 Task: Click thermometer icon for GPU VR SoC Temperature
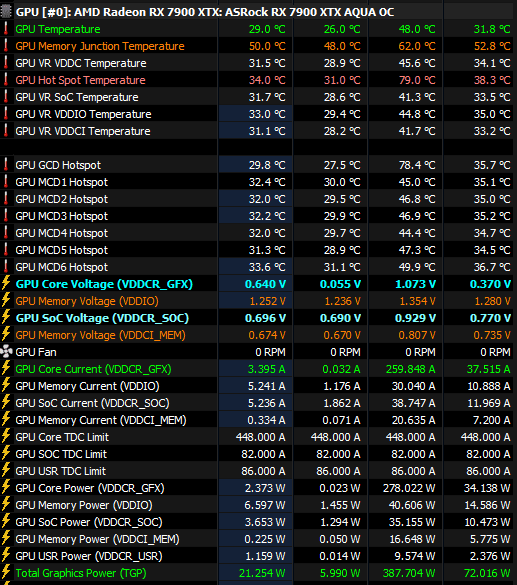point(6,97)
